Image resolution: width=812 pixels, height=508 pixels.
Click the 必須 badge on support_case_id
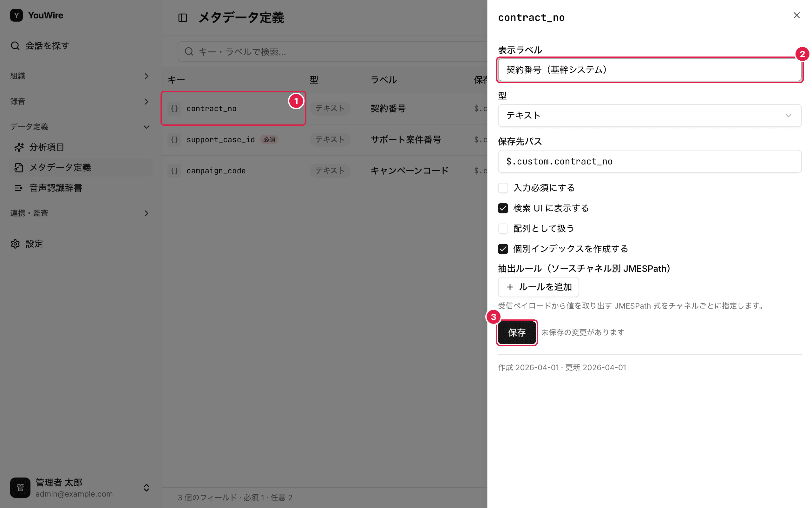pos(269,139)
